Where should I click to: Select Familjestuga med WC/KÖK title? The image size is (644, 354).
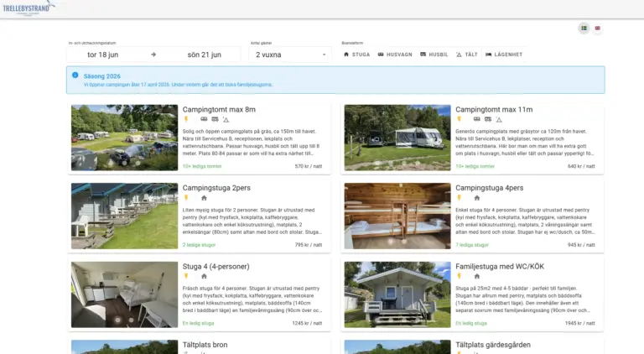coord(500,267)
